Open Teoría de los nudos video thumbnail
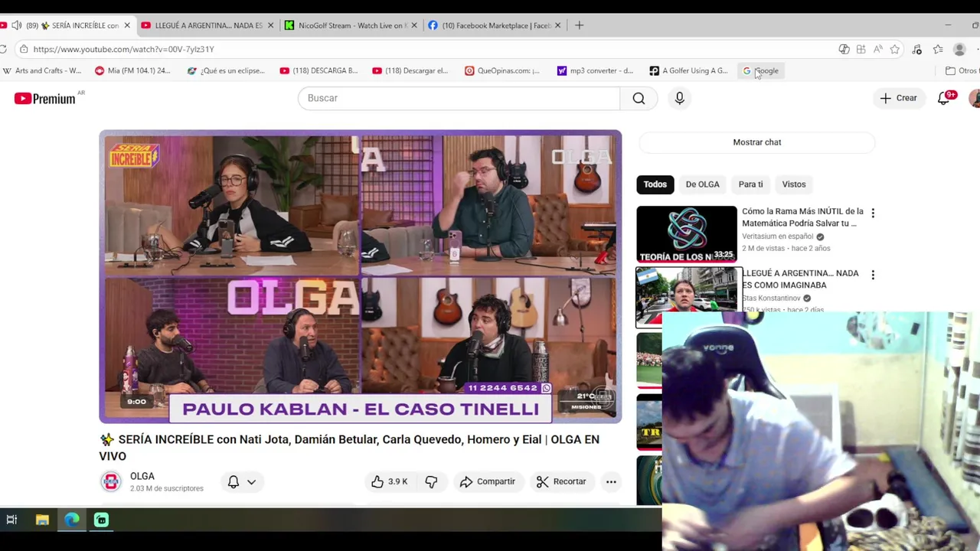 pos(687,234)
